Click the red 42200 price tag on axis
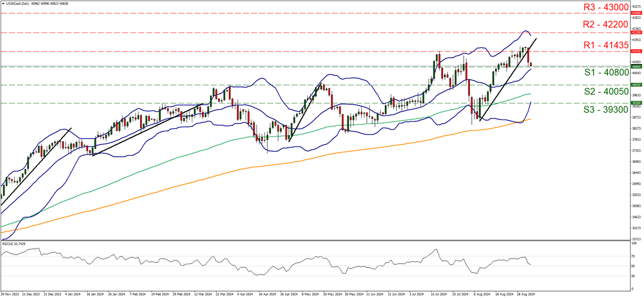The height and width of the screenshot is (298, 644). click(635, 33)
